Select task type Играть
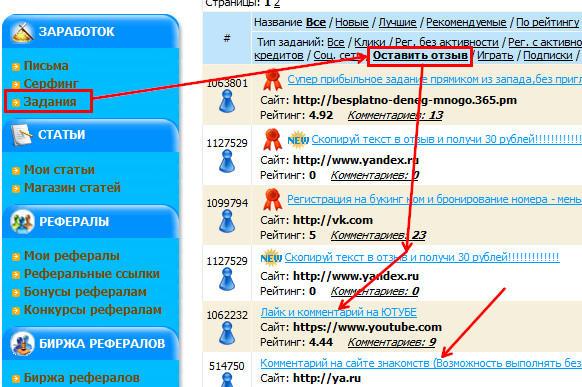Image resolution: width=582 pixels, height=387 pixels. point(495,55)
